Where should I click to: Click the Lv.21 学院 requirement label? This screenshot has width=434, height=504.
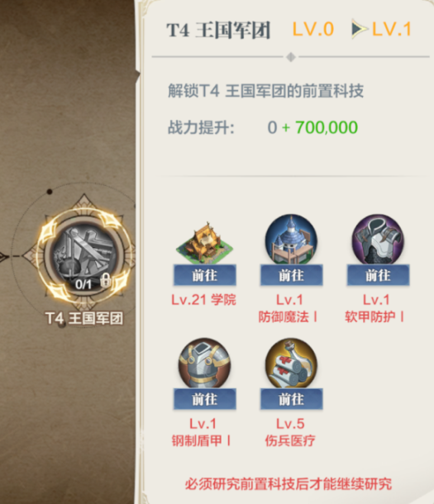(204, 300)
